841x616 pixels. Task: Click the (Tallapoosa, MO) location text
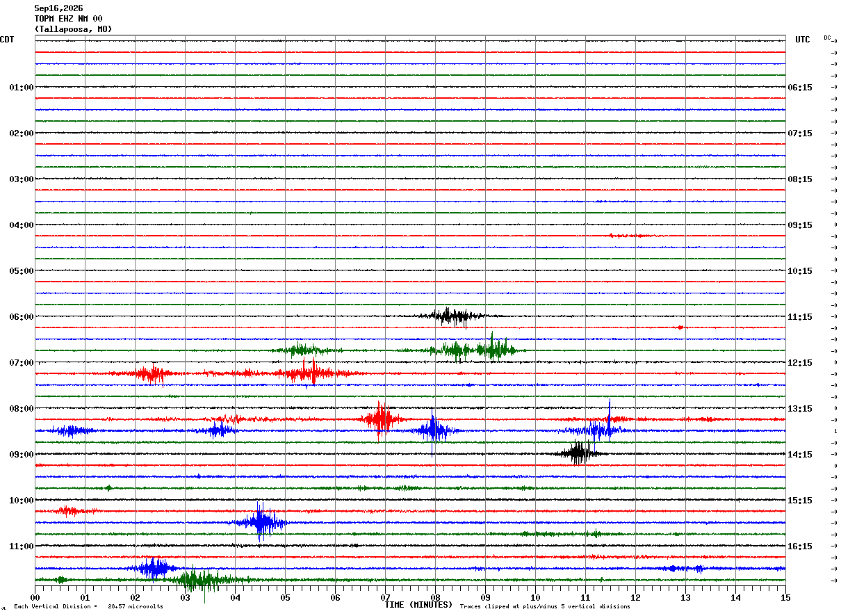click(73, 29)
